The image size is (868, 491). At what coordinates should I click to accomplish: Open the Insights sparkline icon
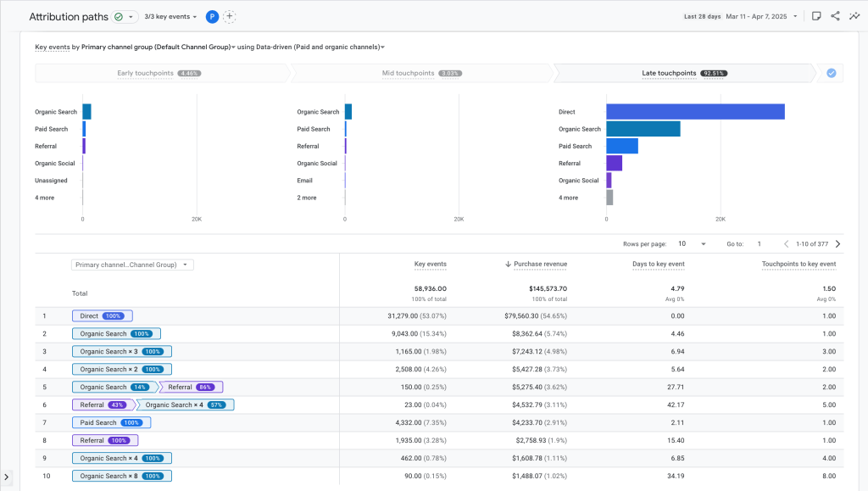[854, 16]
